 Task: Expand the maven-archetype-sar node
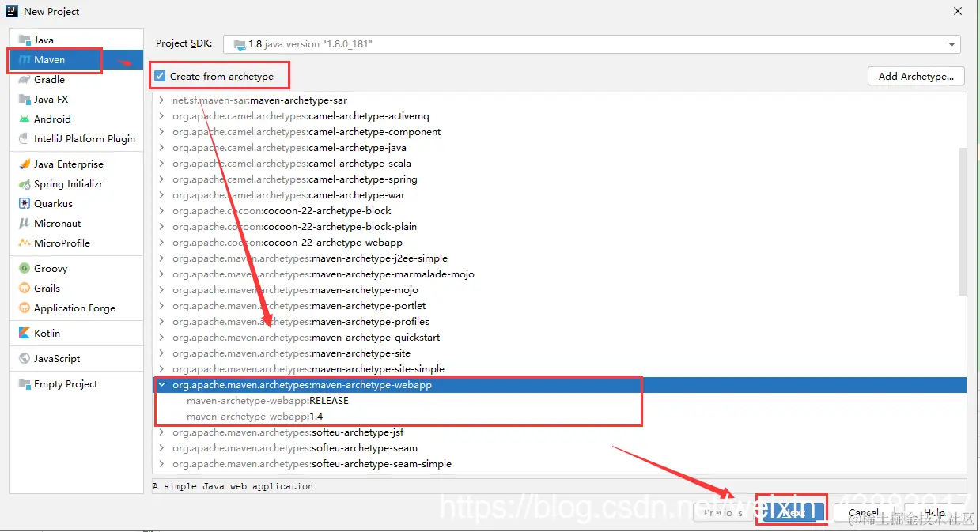tap(161, 100)
